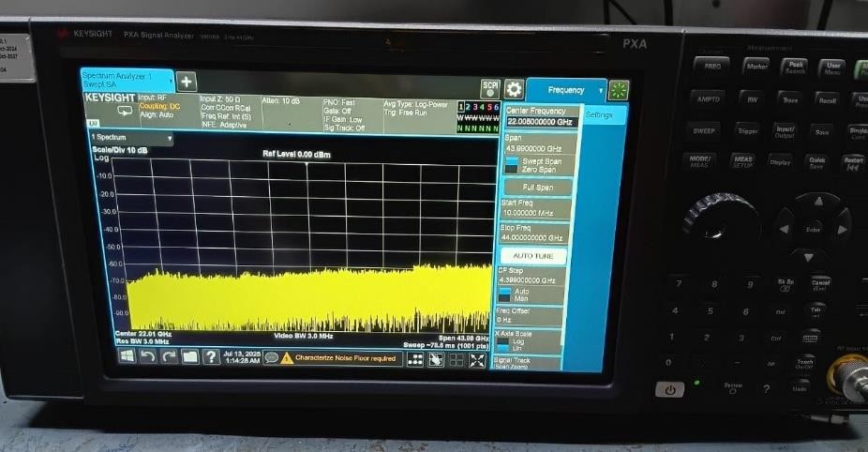Tap the FREQ hardware key
This screenshot has height=452, width=868.
tap(711, 67)
